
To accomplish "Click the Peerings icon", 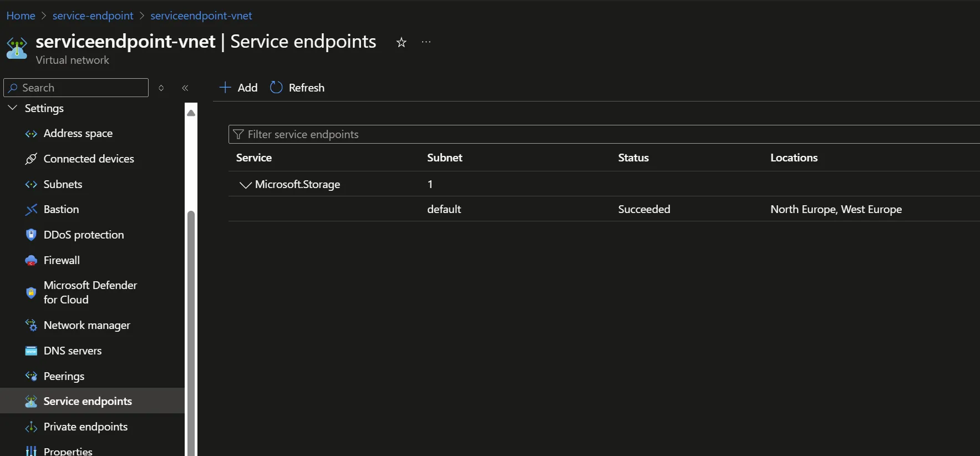I will pyautogui.click(x=31, y=376).
